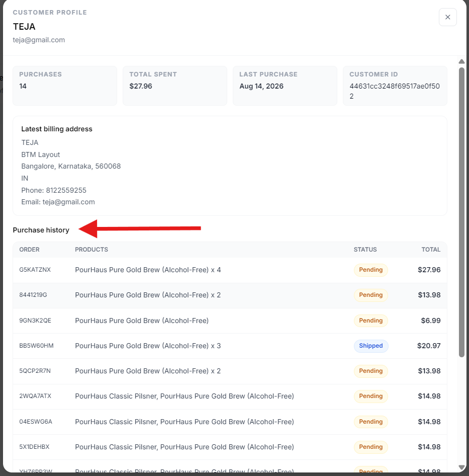Click order ID 9GN3K2QE
This screenshot has height=476, width=469.
[x=35, y=321]
